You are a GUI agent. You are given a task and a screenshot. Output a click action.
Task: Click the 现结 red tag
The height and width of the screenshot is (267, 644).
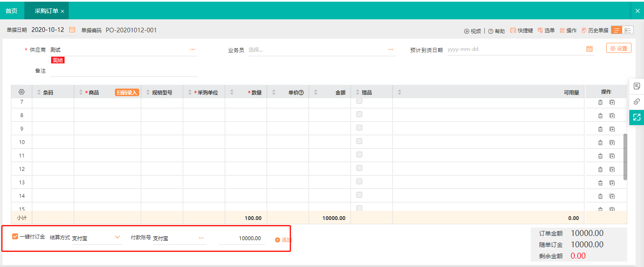[58, 60]
